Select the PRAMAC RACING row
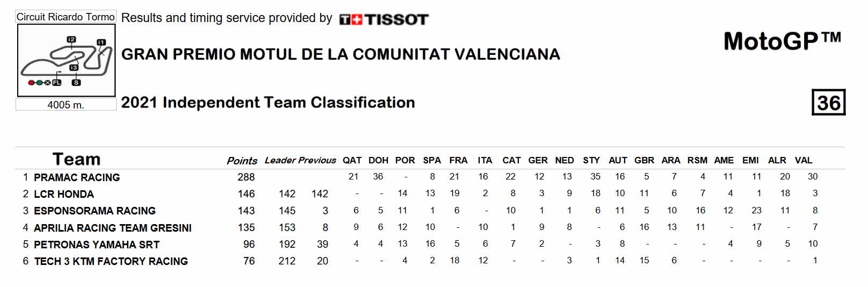The height and width of the screenshot is (287, 868). 430,177
